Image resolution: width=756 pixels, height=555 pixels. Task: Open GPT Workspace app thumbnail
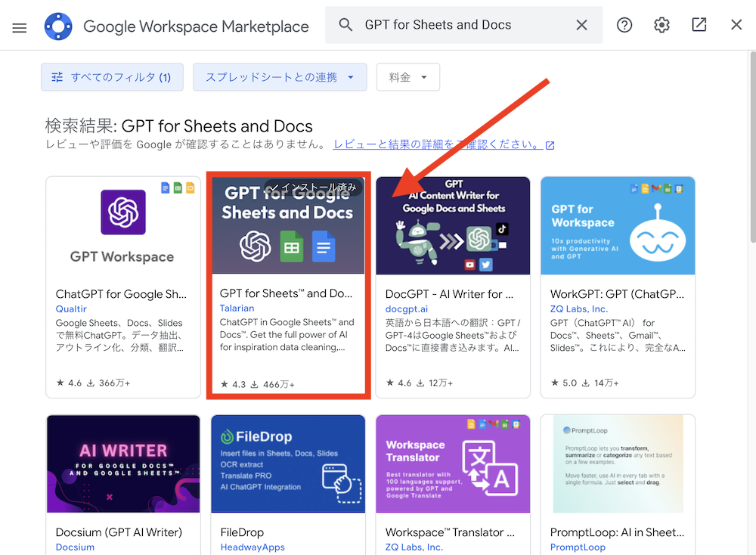pyautogui.click(x=123, y=225)
